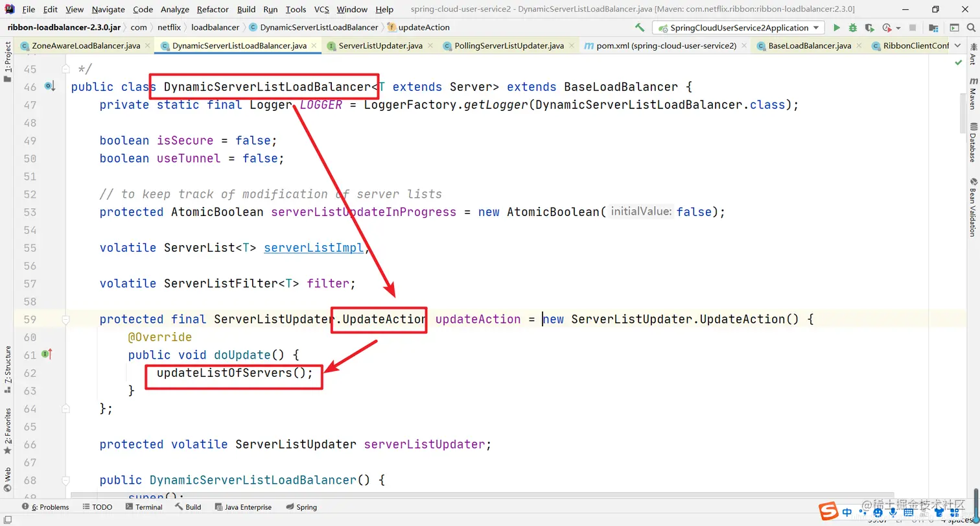The height and width of the screenshot is (526, 980).
Task: Open the Refactor menu
Action: tap(213, 9)
